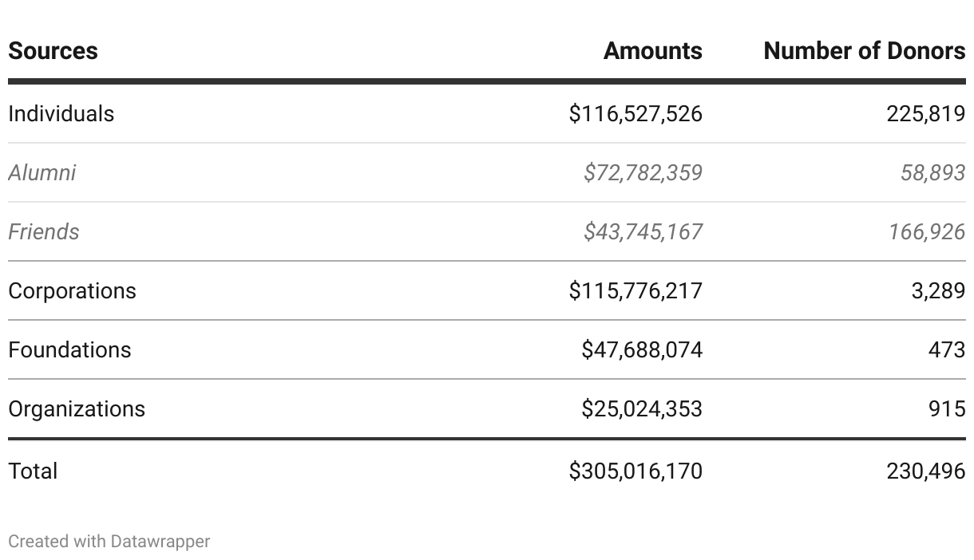Select the Alumni amount $72,782,359
Screen dimensions: 974x560
[643, 172]
